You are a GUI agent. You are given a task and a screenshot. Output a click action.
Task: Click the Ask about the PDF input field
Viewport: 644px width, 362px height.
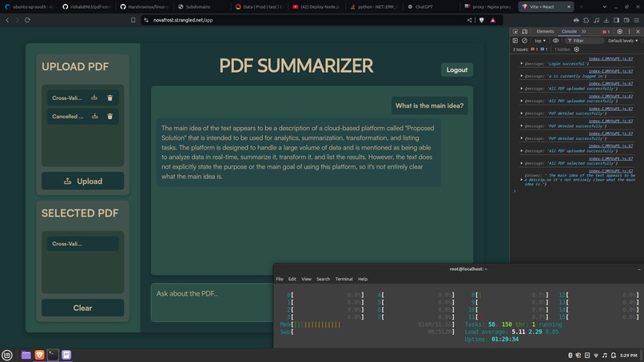click(212, 302)
